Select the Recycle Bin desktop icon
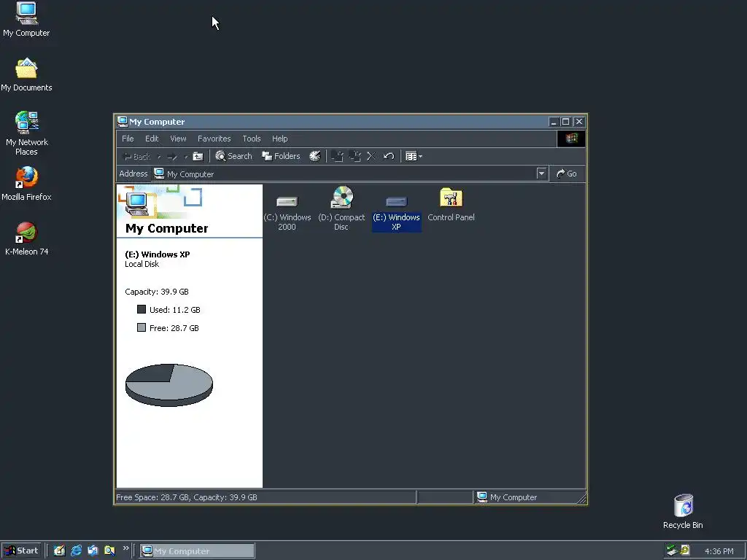This screenshot has height=560, width=747. (x=683, y=511)
